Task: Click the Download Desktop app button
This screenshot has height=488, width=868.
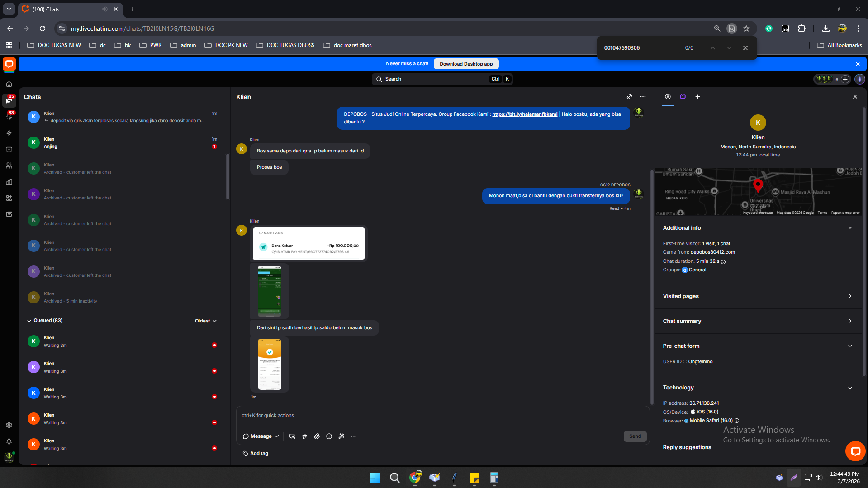Action: click(466, 64)
